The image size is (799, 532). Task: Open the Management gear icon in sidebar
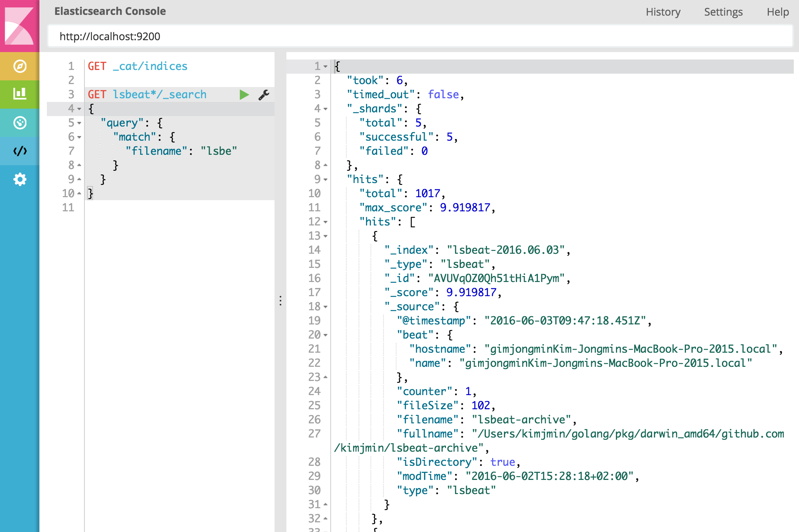pyautogui.click(x=19, y=180)
